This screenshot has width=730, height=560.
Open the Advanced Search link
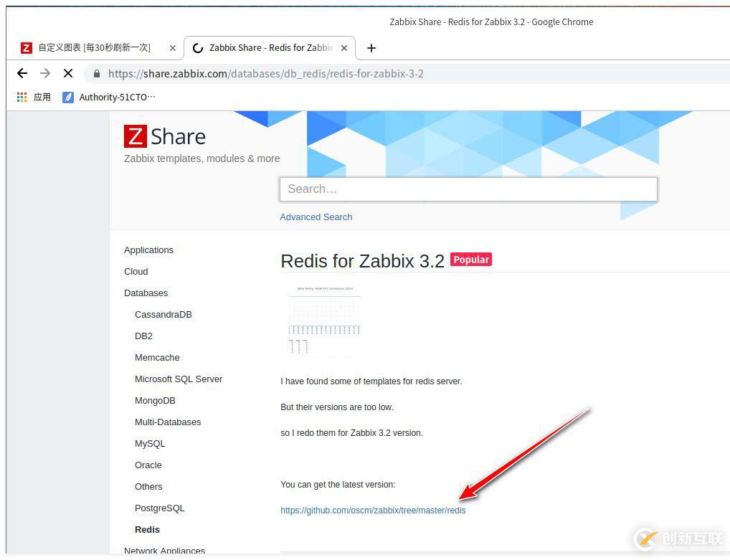(316, 217)
